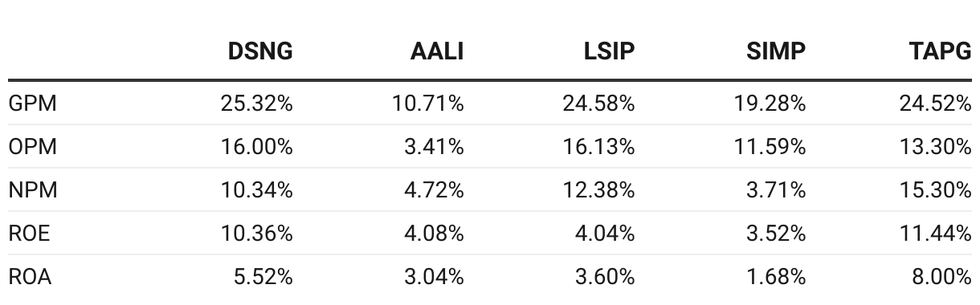
Task: Click LSIP NPM value 12.38%
Action: click(x=599, y=190)
